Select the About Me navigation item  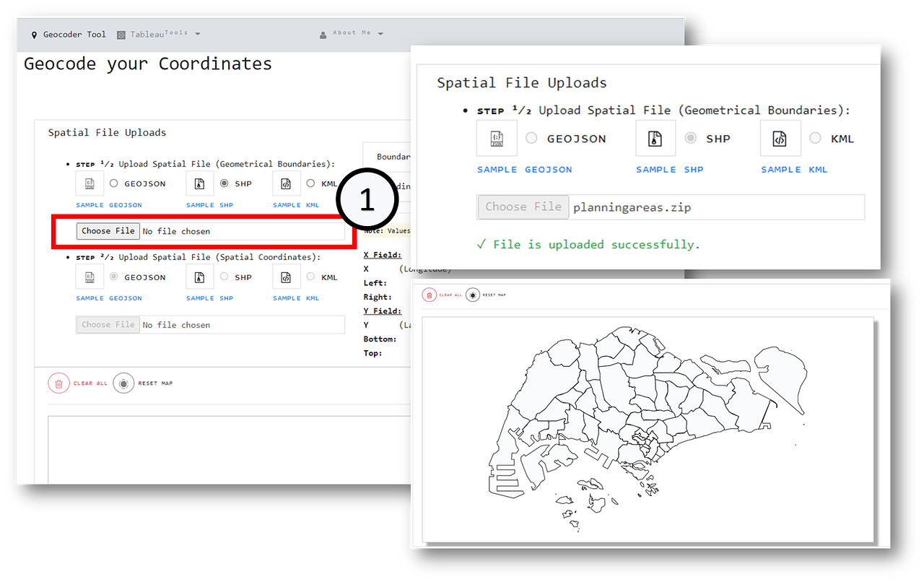pyautogui.click(x=354, y=33)
